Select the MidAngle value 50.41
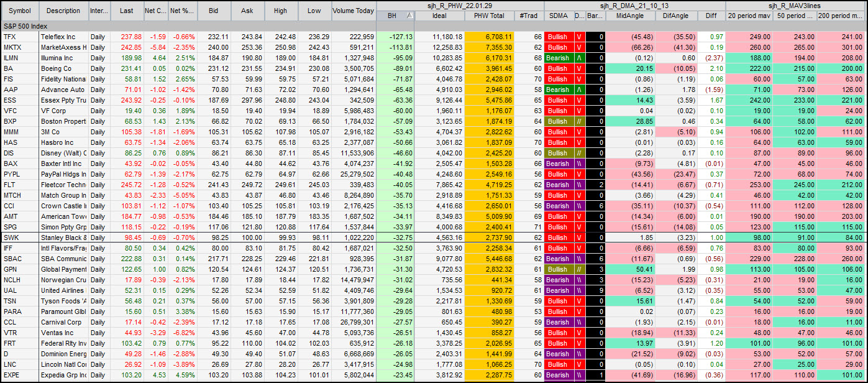Image resolution: width=868 pixels, height=383 pixels. tap(629, 269)
